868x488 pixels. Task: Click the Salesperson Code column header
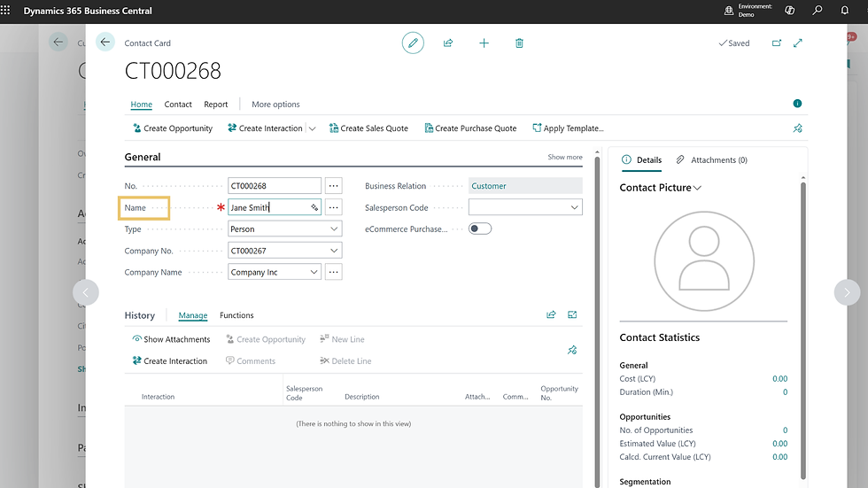click(x=304, y=393)
